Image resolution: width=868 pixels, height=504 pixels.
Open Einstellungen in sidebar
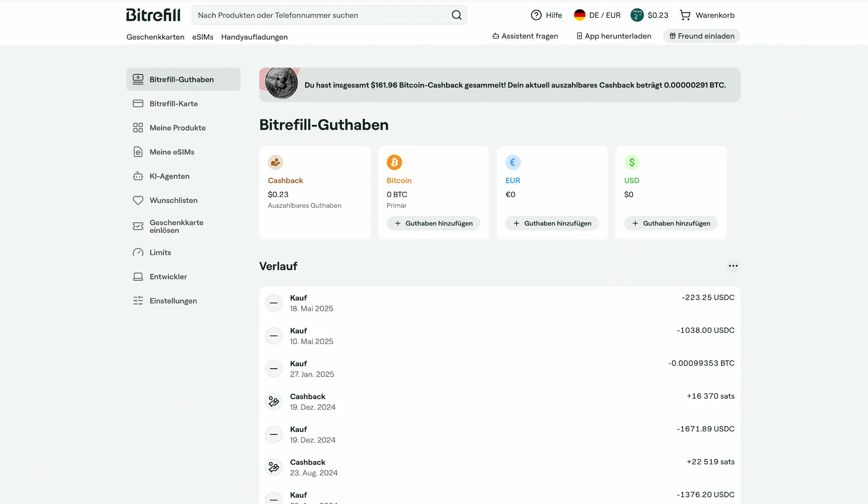(183, 301)
